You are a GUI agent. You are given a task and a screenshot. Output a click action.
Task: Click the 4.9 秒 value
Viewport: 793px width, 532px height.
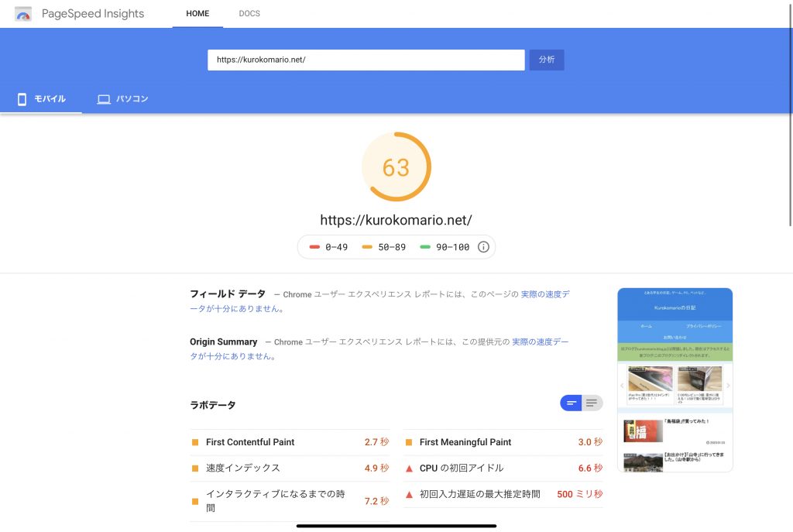click(377, 469)
